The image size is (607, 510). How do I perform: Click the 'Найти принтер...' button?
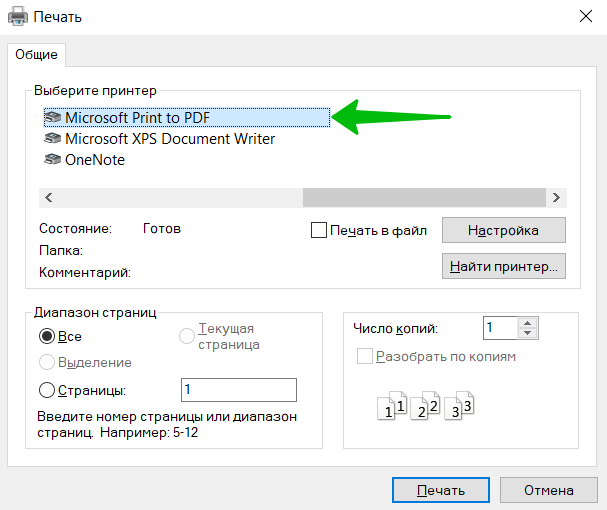click(504, 266)
